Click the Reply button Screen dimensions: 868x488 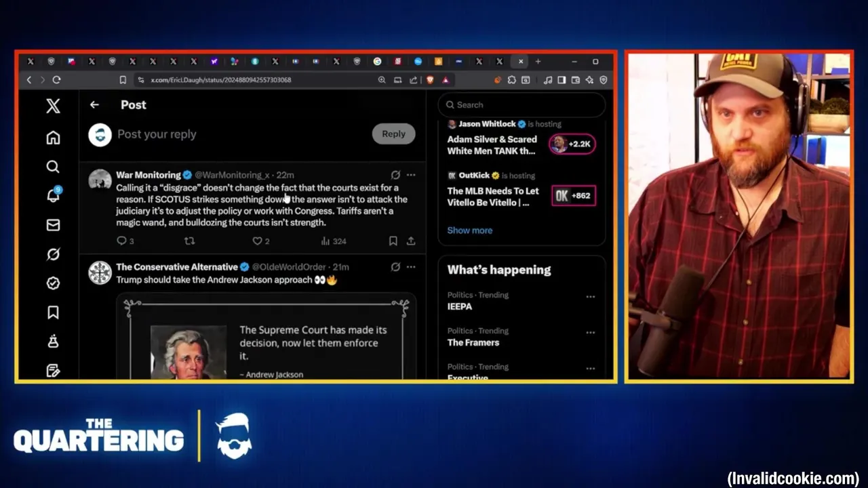393,134
